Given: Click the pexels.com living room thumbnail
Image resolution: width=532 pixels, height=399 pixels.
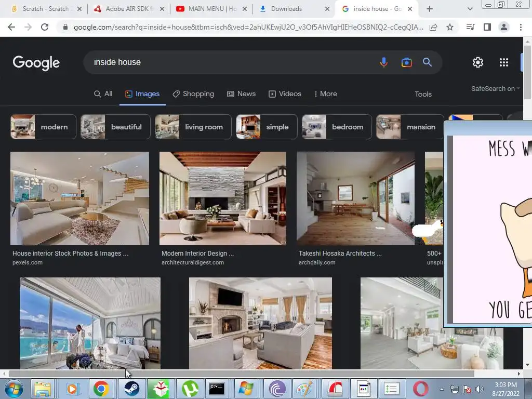Looking at the screenshot, I should click(79, 198).
